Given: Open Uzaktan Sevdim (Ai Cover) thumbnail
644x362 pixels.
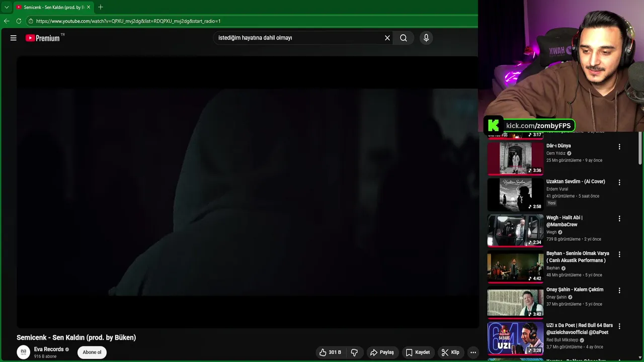Looking at the screenshot, I should click(515, 195).
